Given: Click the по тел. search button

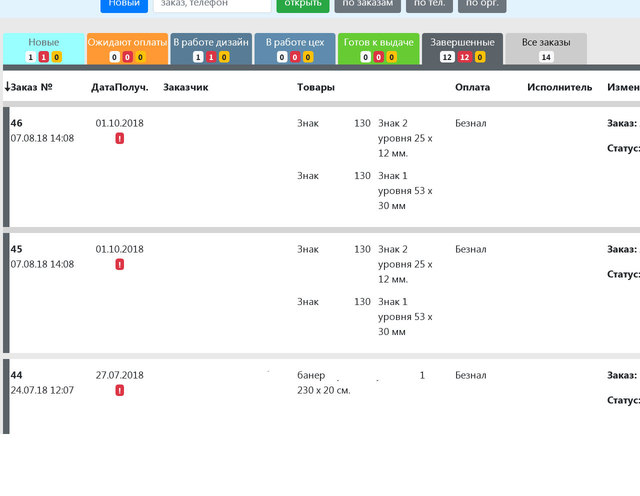Looking at the screenshot, I should coord(431,4).
